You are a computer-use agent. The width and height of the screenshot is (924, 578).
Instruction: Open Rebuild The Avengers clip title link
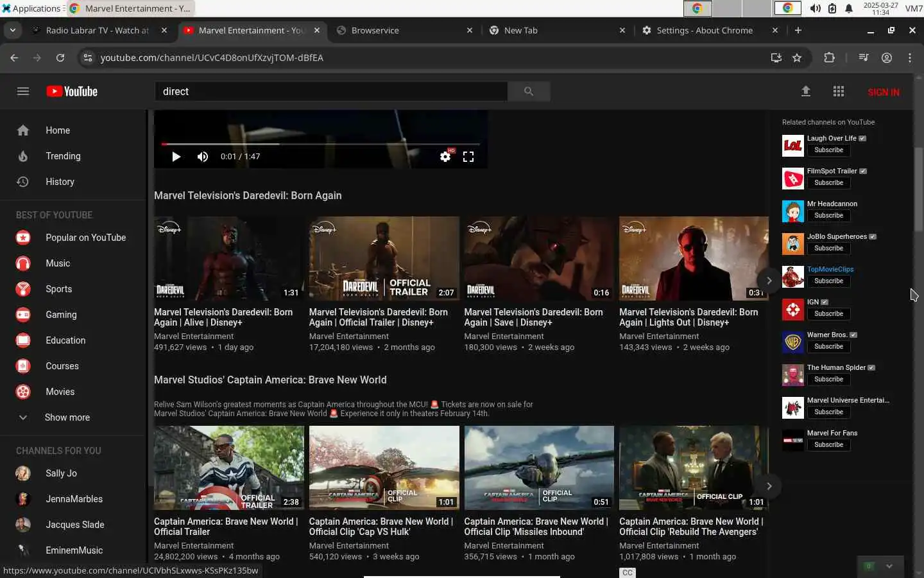pos(691,527)
